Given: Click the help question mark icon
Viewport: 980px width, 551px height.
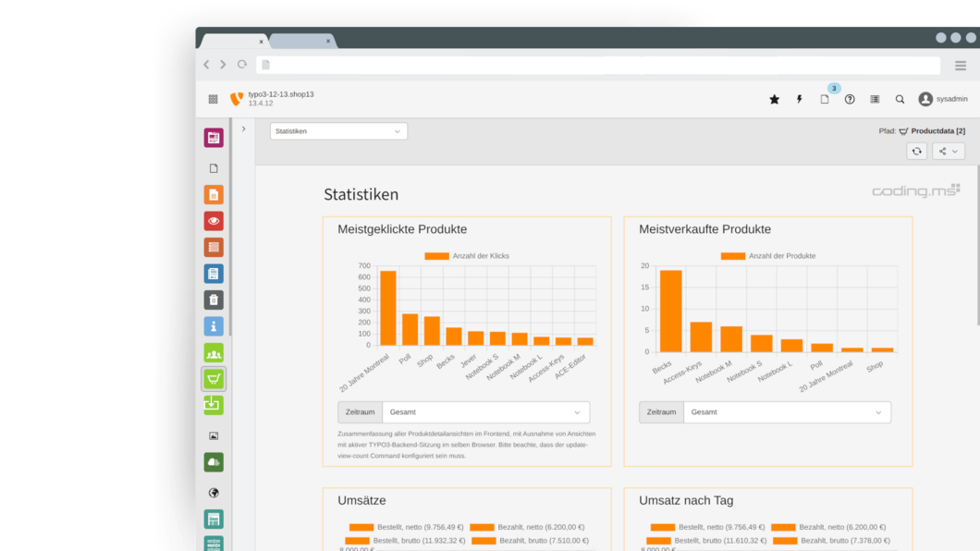Looking at the screenshot, I should tap(850, 99).
